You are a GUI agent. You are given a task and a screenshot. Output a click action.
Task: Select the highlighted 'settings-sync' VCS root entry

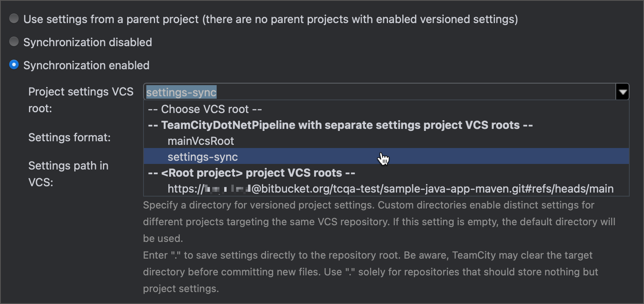pyautogui.click(x=202, y=157)
